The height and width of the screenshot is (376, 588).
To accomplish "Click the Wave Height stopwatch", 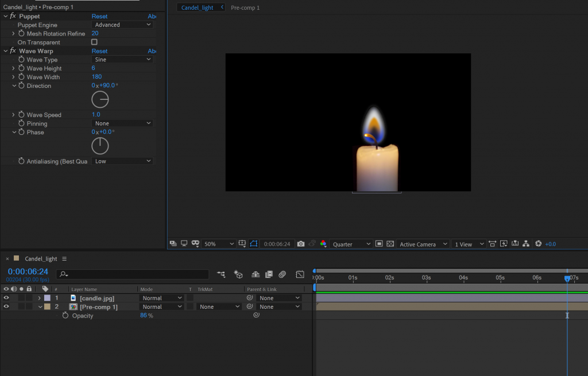I will (x=21, y=68).
